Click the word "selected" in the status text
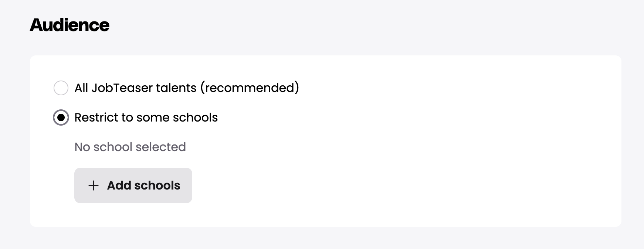 [x=160, y=147]
